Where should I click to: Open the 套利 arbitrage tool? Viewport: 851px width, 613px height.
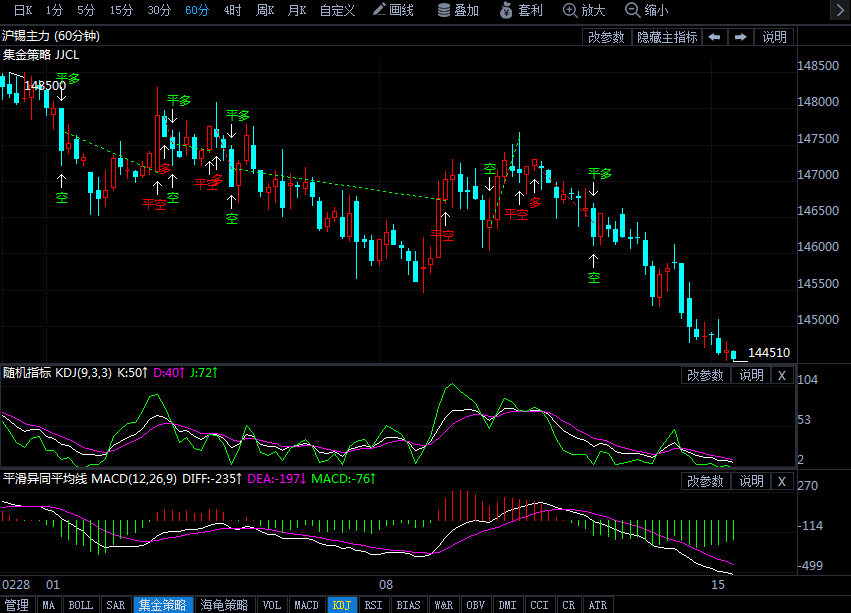pos(520,10)
